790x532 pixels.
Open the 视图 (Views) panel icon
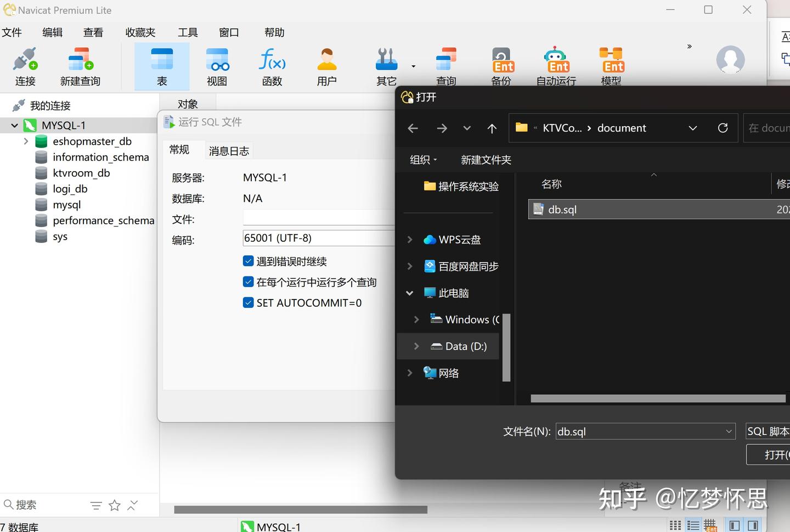point(217,66)
